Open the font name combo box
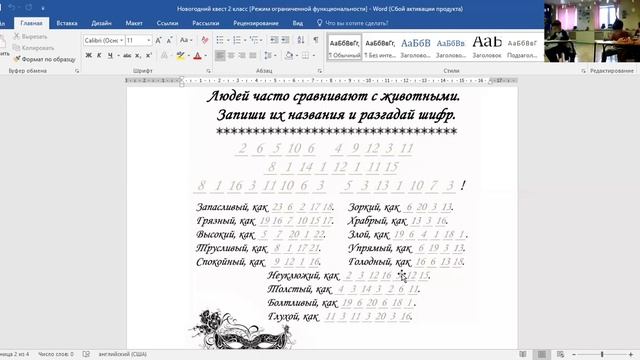This screenshot has height=360, width=640. coord(104,40)
